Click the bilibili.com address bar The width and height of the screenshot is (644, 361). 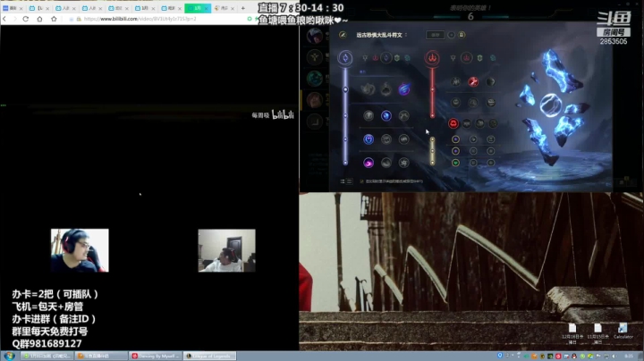[160, 19]
